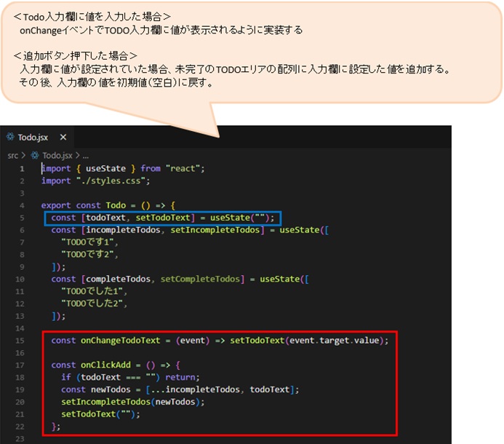Click the "TODOでした1" string
The image size is (504, 444).
pyautogui.click(x=92, y=291)
